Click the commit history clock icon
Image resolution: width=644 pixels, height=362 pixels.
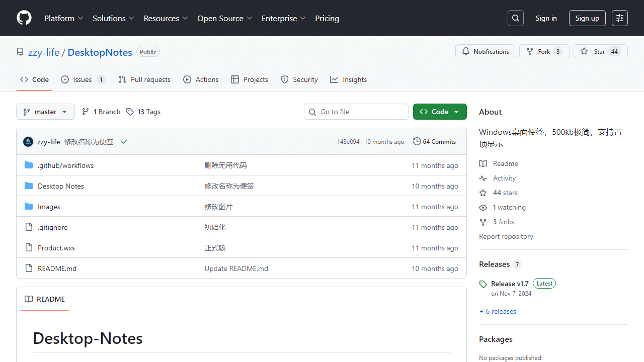tap(417, 142)
